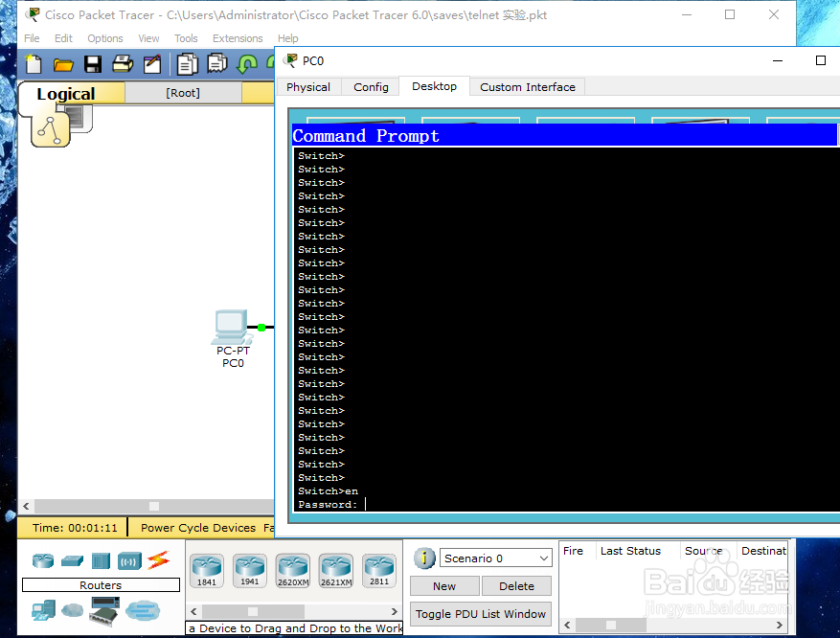Maximize the PC0 window
The height and width of the screenshot is (638, 840).
[820, 60]
